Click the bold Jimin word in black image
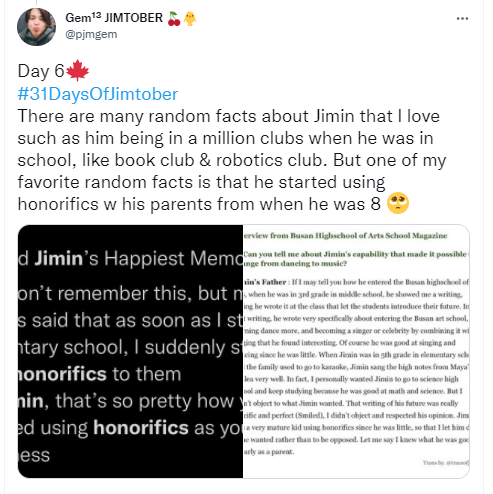 59,259
